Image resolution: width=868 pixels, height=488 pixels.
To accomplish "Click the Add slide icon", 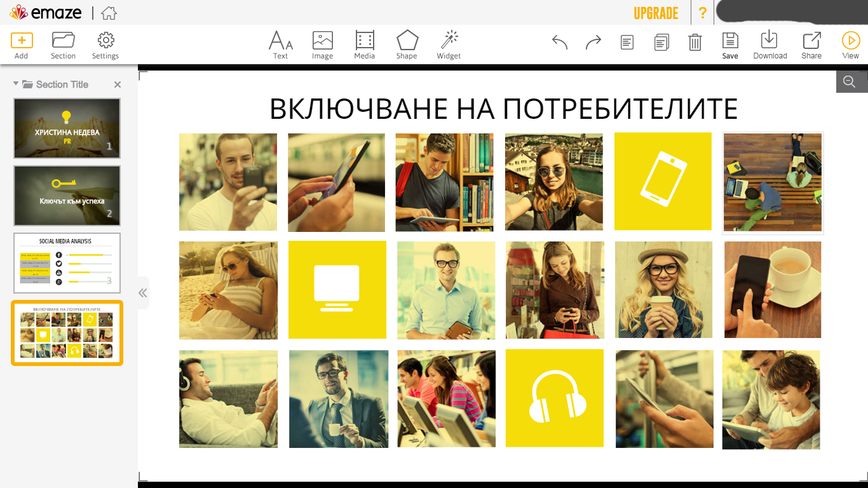I will (22, 41).
